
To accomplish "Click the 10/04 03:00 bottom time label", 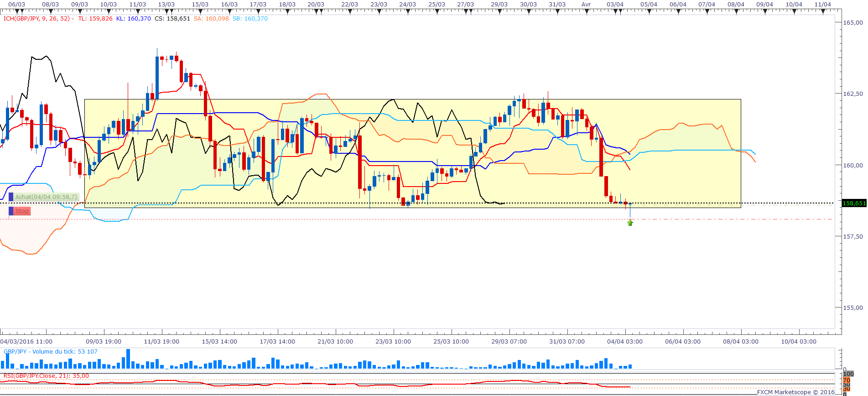I will 799,341.
